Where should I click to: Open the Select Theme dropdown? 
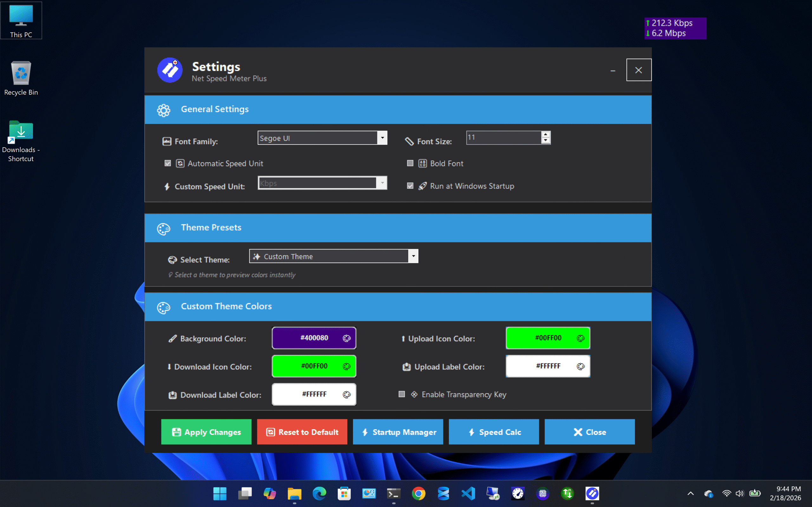(x=413, y=256)
